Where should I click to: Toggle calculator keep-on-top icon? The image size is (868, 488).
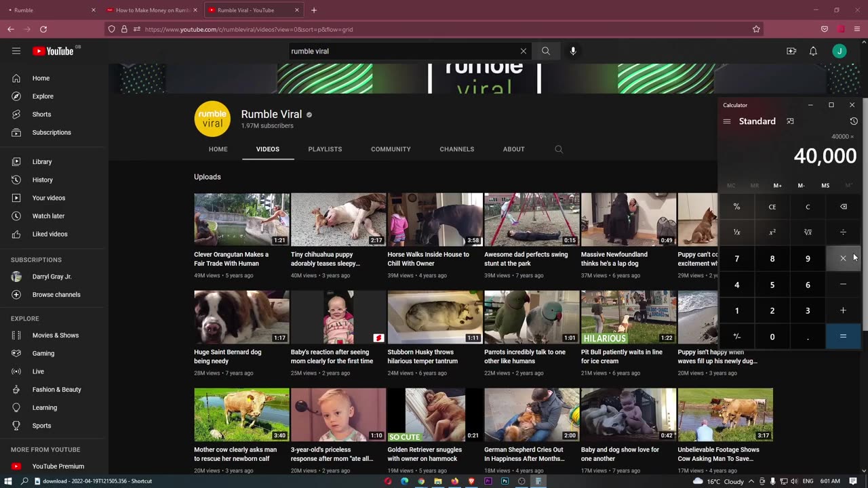[x=790, y=121]
